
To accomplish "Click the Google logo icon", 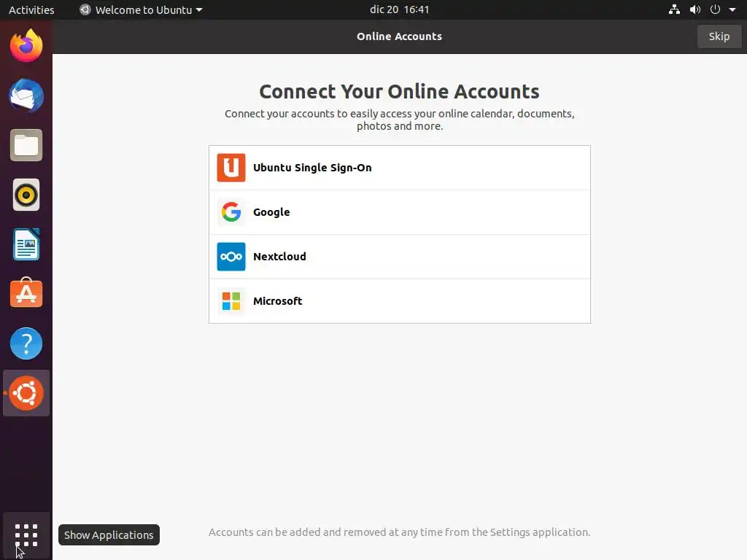I will [x=231, y=212].
